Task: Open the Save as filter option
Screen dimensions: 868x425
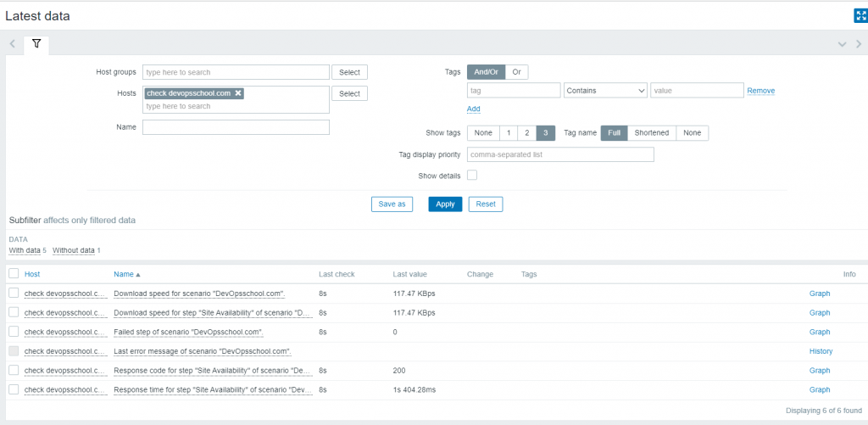Action: point(392,204)
